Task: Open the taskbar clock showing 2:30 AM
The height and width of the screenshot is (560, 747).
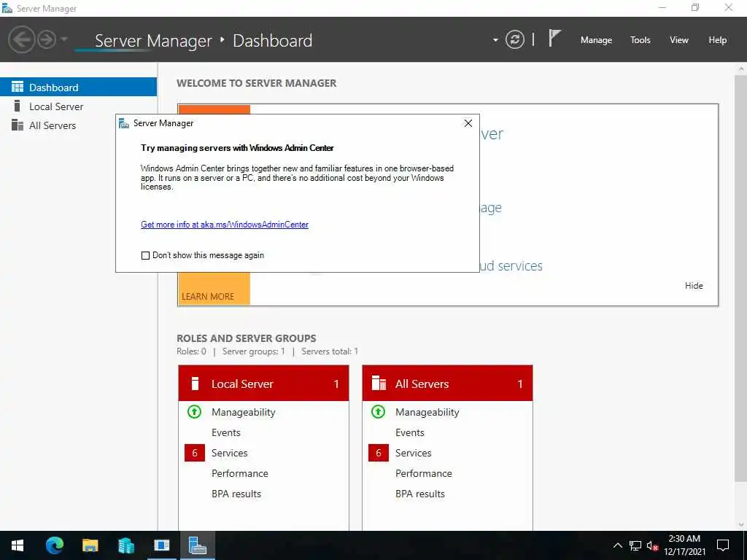Action: [x=684, y=545]
